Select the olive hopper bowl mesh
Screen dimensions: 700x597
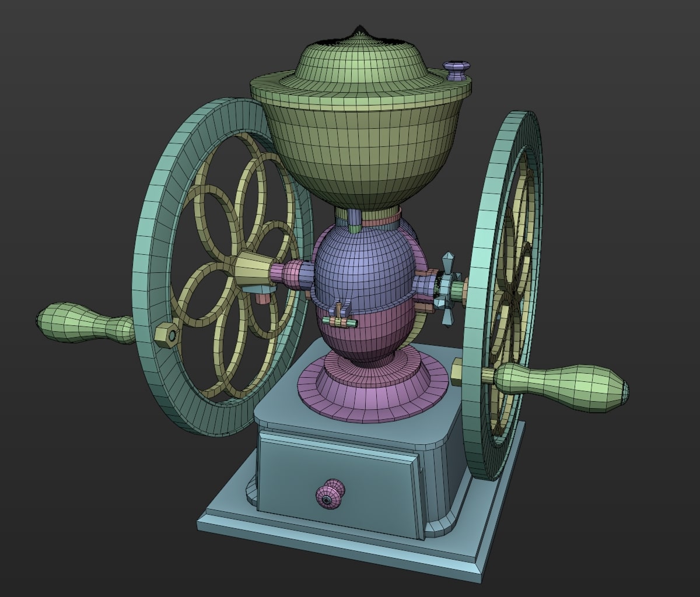(362, 152)
